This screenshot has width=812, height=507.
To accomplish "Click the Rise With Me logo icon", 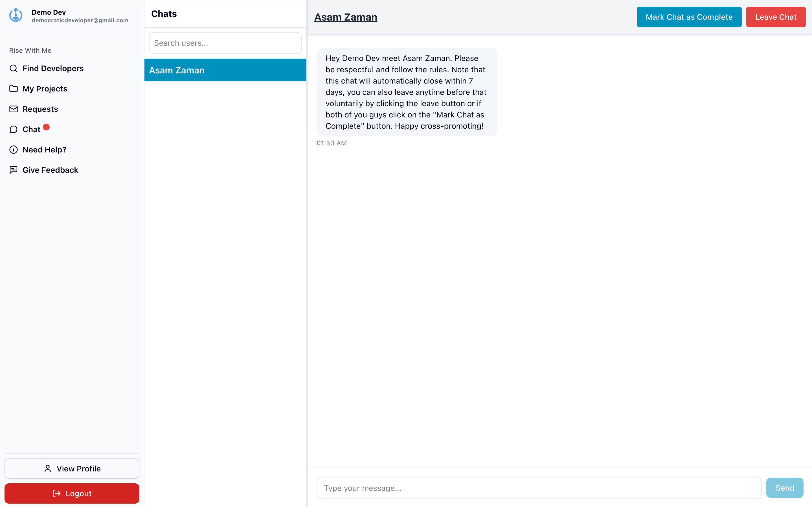I will point(16,15).
